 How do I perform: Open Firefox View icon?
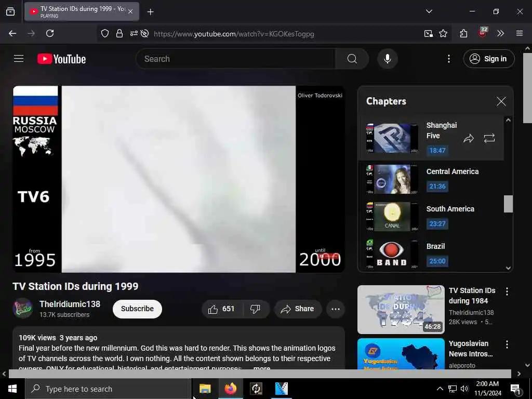[10, 12]
